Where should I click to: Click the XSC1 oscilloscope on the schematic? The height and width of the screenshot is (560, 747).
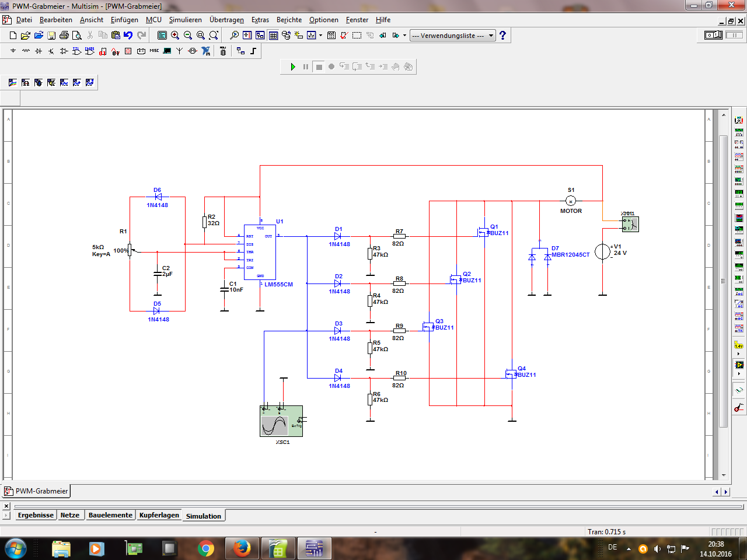tap(281, 421)
